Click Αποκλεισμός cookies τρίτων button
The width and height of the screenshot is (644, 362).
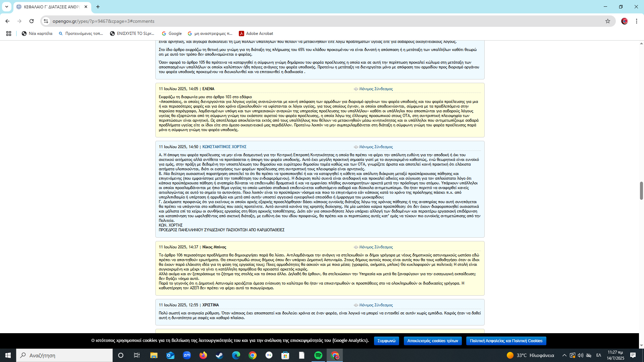click(433, 341)
